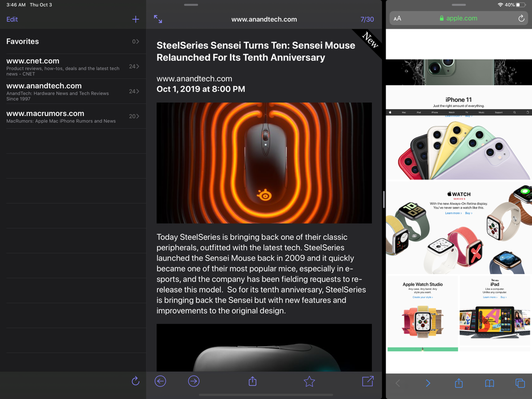Tap Safari's top multitasking grabber

[x=459, y=5]
